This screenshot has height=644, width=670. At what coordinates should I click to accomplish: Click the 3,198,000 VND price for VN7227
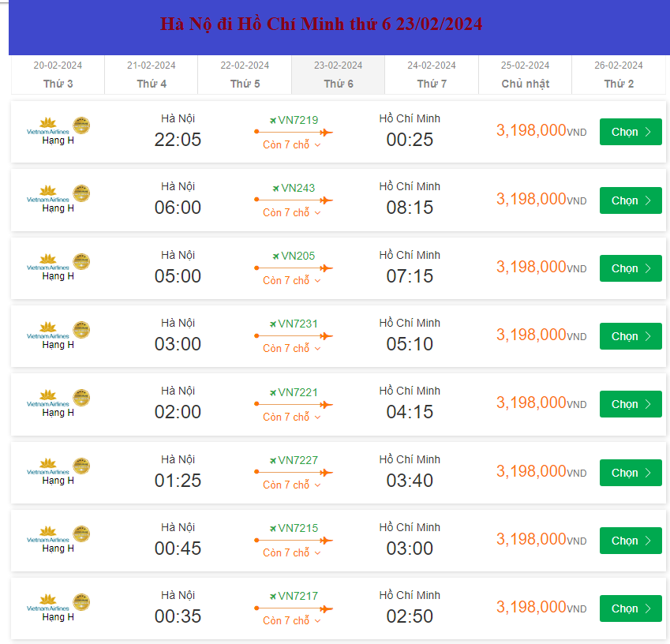541,472
